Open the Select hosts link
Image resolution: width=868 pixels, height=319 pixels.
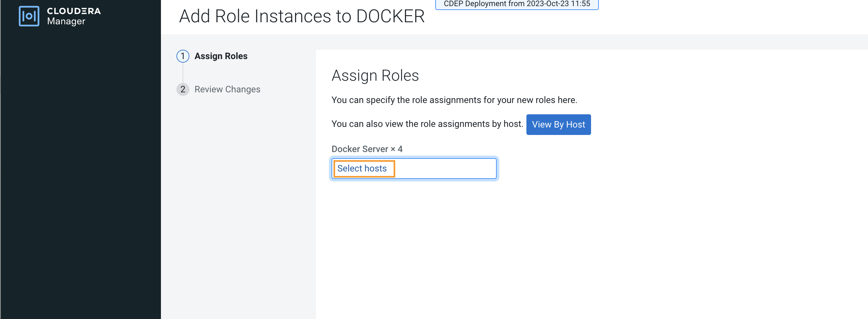pyautogui.click(x=362, y=169)
